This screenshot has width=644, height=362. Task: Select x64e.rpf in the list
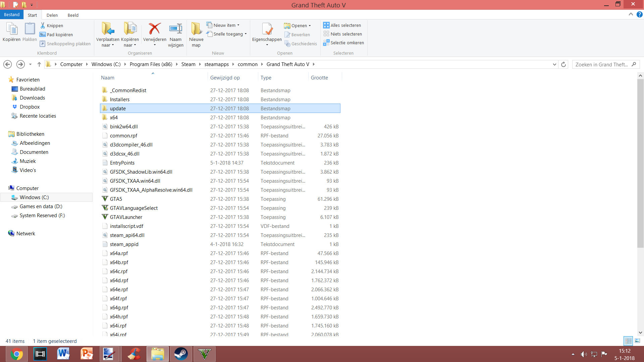220,290
